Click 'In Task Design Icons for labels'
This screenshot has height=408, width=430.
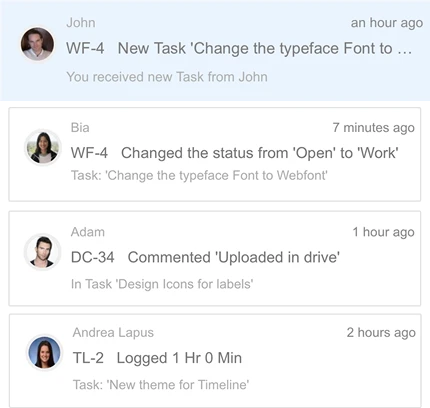162,284
